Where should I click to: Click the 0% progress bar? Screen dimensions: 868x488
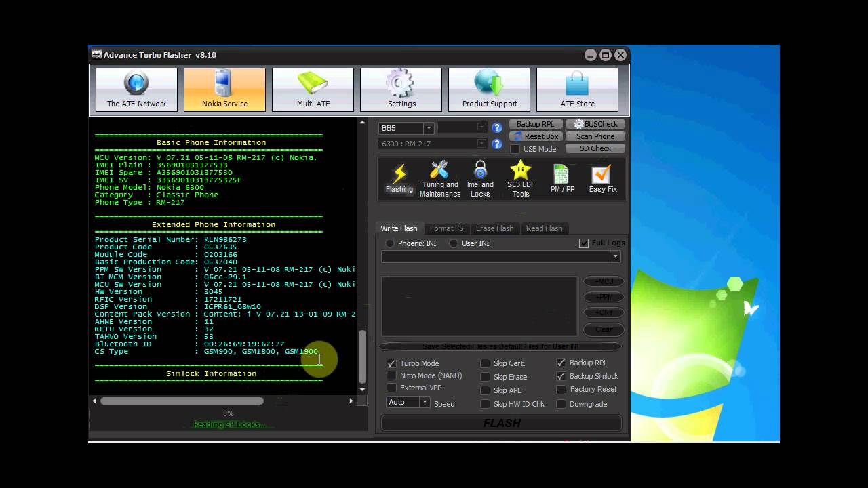(x=229, y=413)
